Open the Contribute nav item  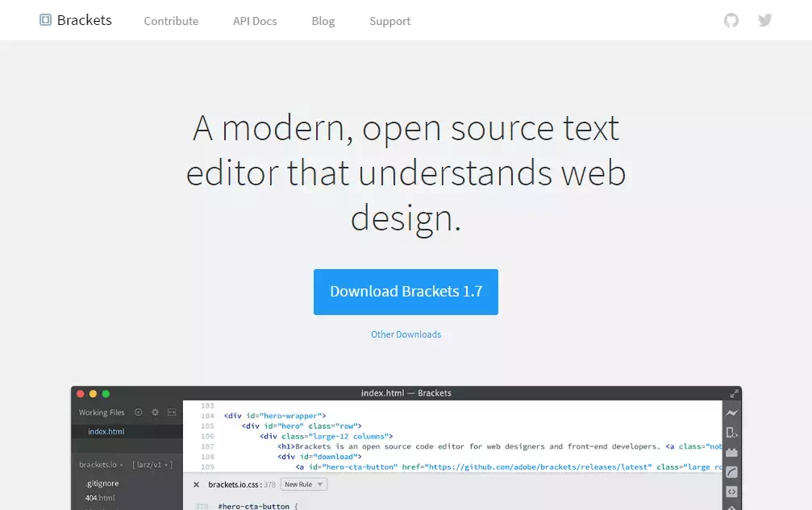pyautogui.click(x=171, y=21)
